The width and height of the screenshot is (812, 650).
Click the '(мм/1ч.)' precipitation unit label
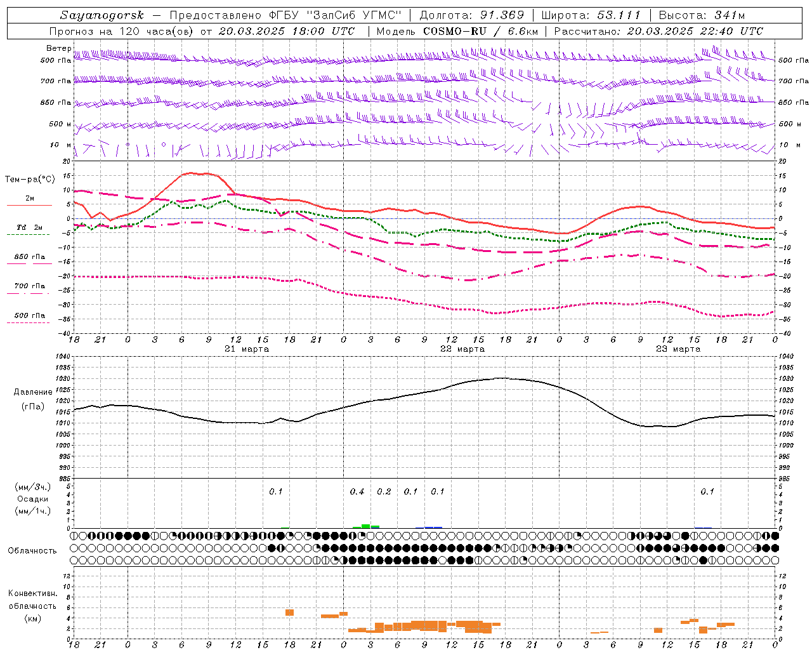coord(33,511)
